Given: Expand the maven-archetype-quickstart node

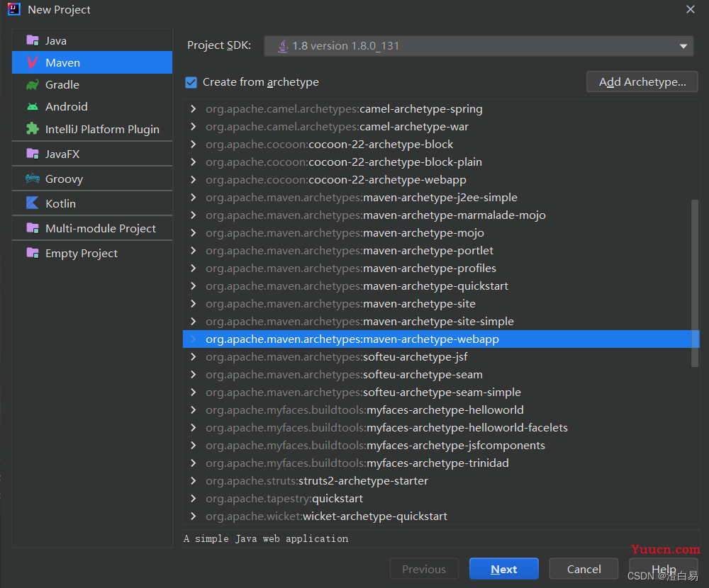Looking at the screenshot, I should (x=193, y=286).
